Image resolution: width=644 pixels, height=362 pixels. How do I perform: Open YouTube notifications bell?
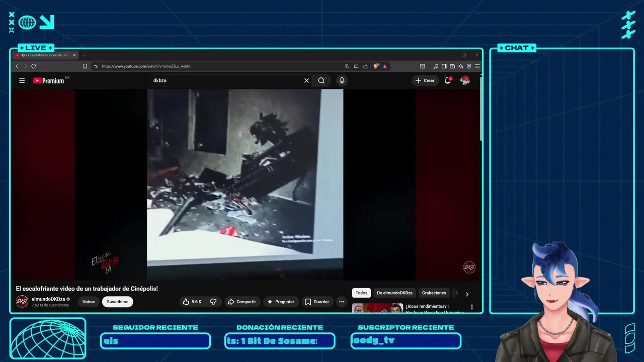click(x=448, y=80)
